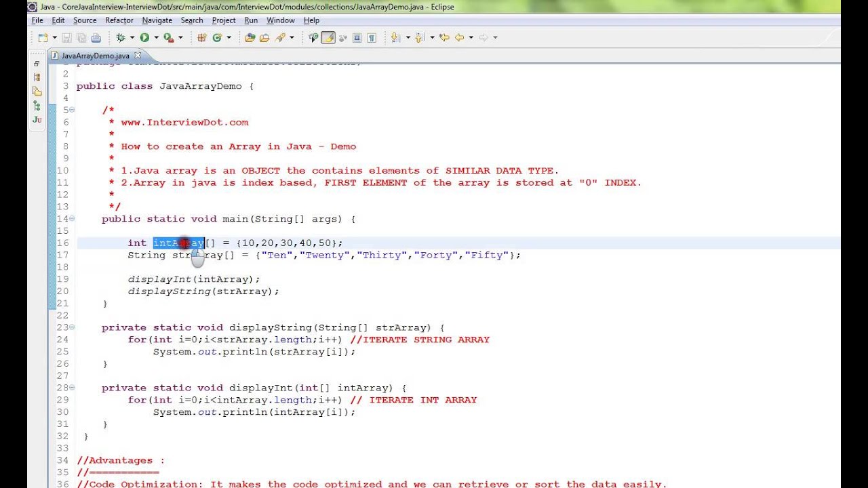Open the Run menu

tap(251, 20)
